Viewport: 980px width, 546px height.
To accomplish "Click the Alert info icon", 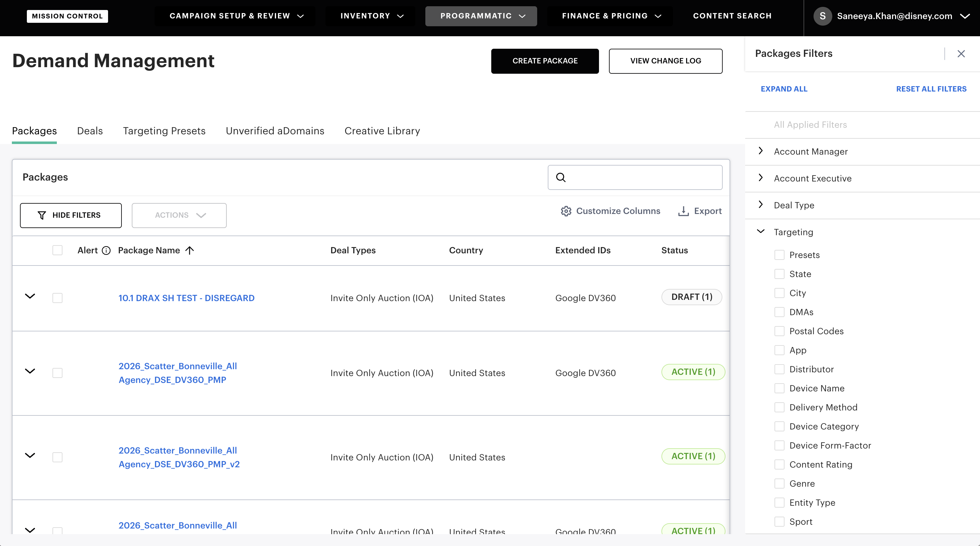I will pyautogui.click(x=106, y=251).
